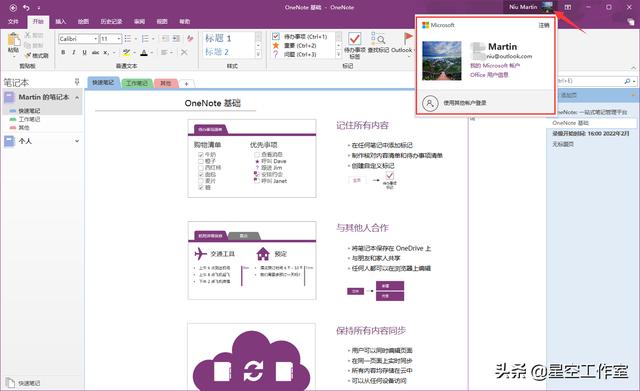This screenshot has width=640, height=391.
Task: Click the To Do Tag (待办事项标记) button
Action: [x=355, y=45]
